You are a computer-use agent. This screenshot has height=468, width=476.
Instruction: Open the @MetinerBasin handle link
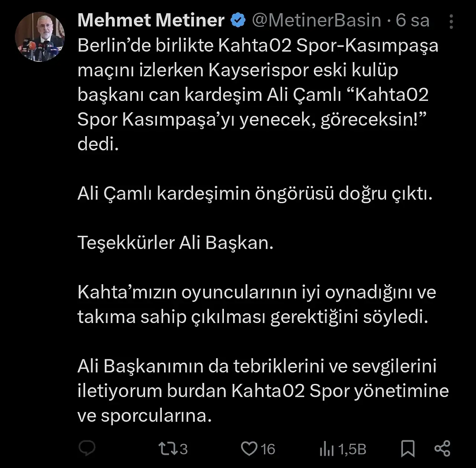tap(316, 20)
